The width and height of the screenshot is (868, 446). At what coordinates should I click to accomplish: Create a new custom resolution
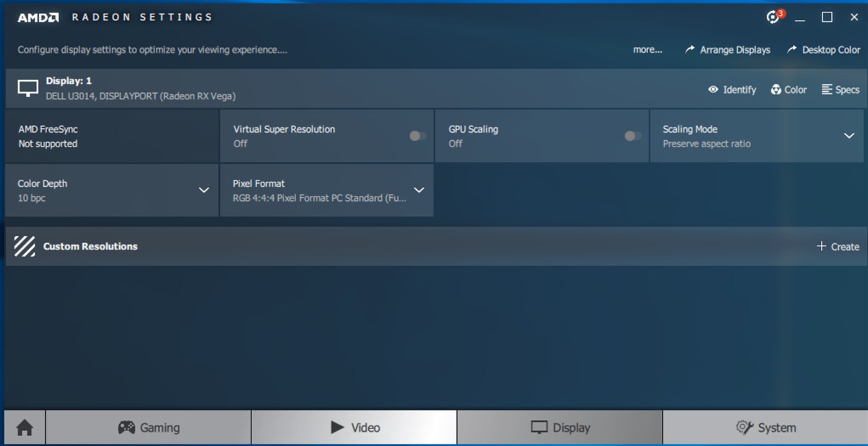(x=838, y=246)
